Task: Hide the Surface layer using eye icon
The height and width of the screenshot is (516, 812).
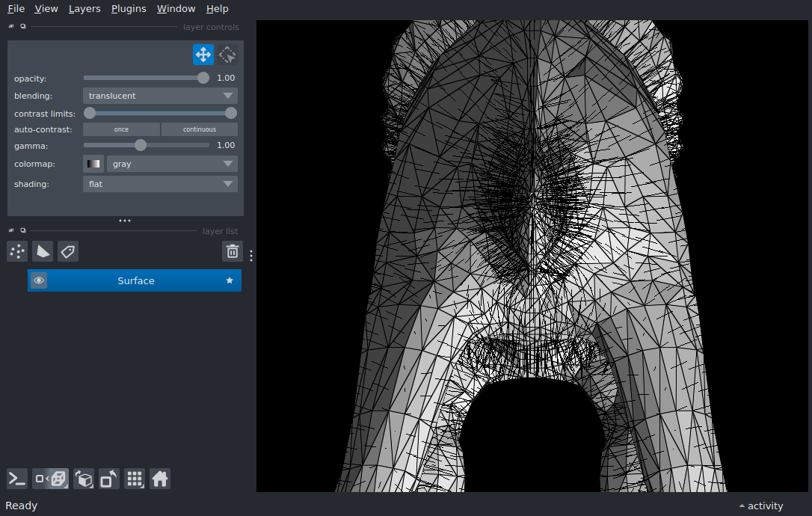Action: pyautogui.click(x=39, y=280)
